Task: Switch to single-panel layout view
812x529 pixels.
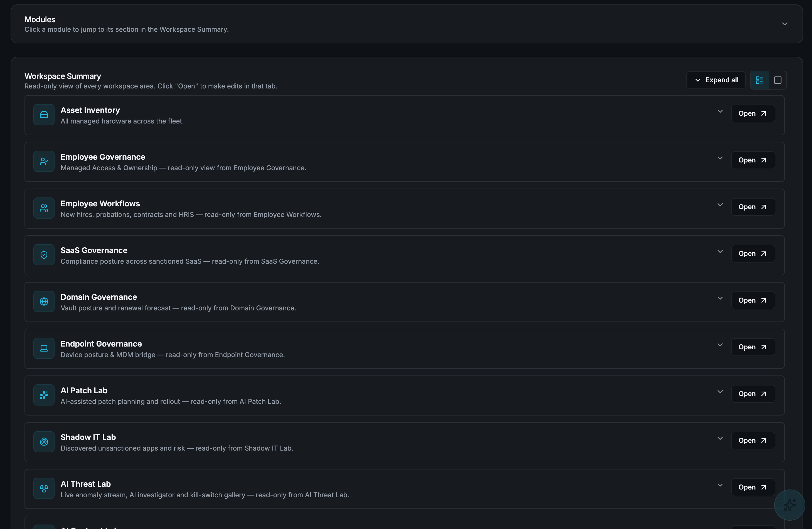Action: tap(777, 80)
